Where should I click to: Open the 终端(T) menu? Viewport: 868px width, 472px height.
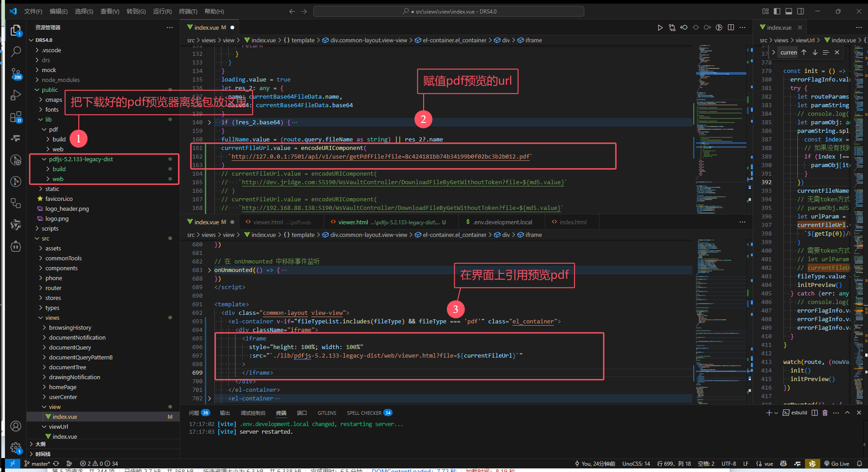[x=188, y=11]
